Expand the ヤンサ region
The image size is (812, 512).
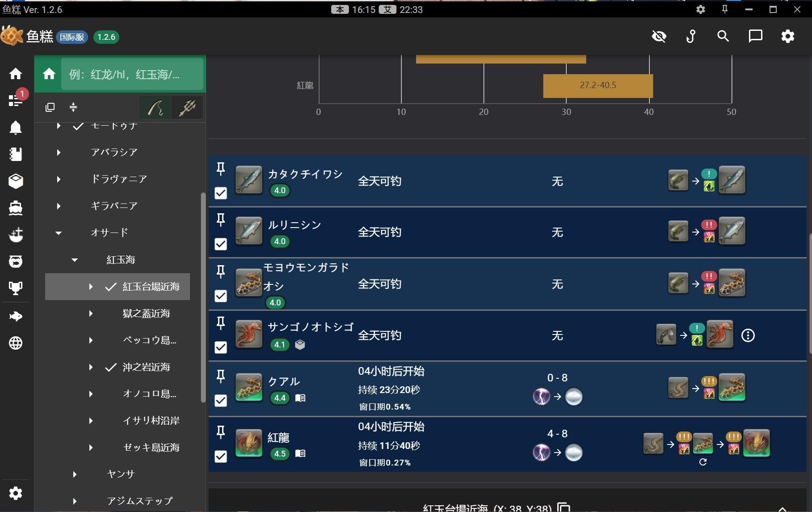tap(74, 474)
